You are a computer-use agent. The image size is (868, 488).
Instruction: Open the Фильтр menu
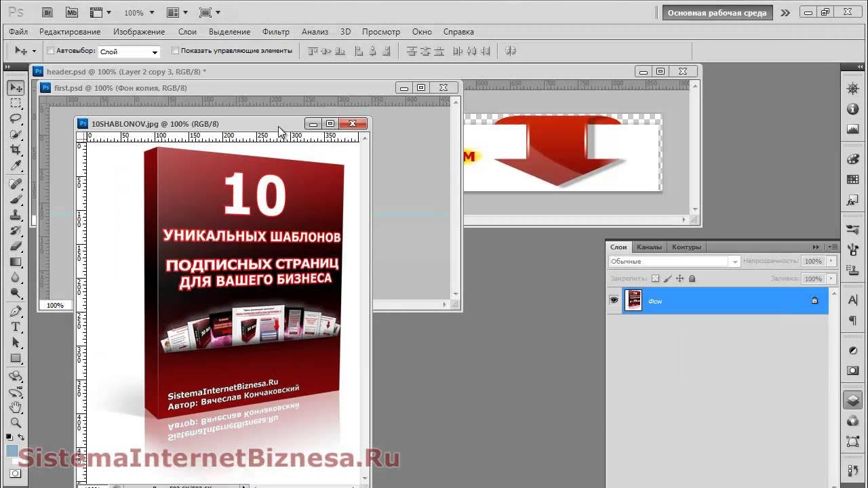point(276,32)
